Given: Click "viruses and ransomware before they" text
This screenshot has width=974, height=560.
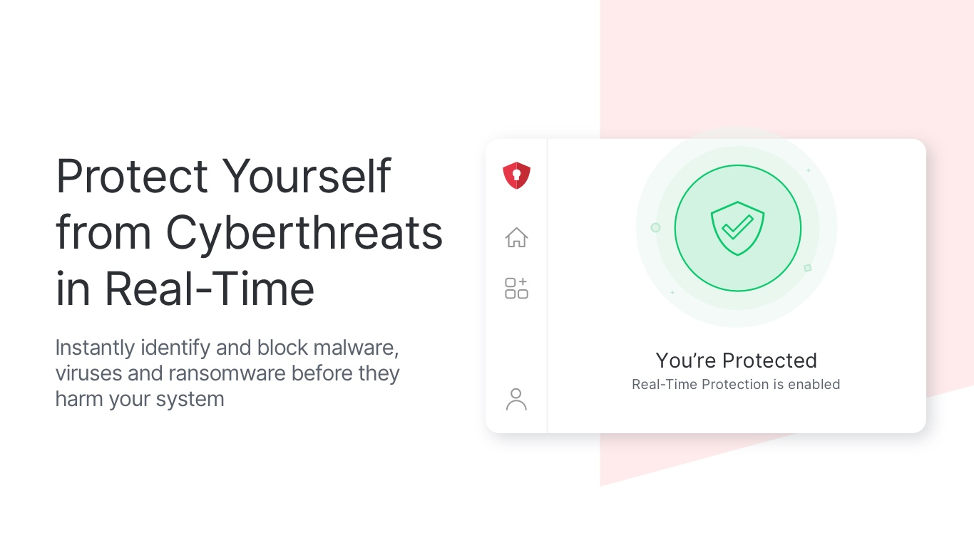Looking at the screenshot, I should click(x=227, y=373).
